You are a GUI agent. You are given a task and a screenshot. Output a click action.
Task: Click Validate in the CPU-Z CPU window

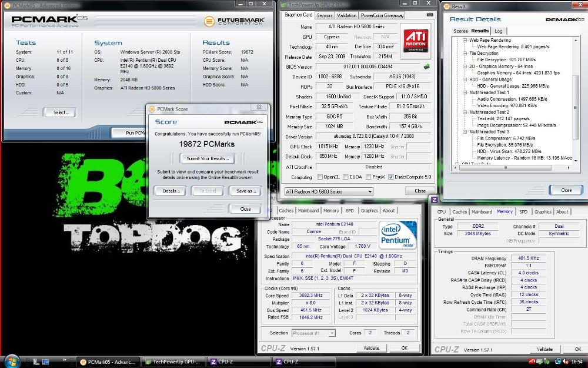coord(371,348)
